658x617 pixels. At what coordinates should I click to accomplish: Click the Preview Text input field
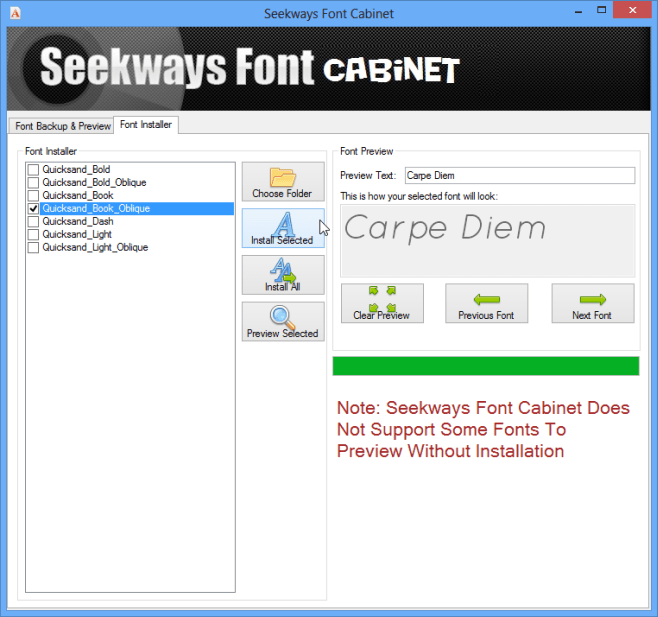pos(520,175)
